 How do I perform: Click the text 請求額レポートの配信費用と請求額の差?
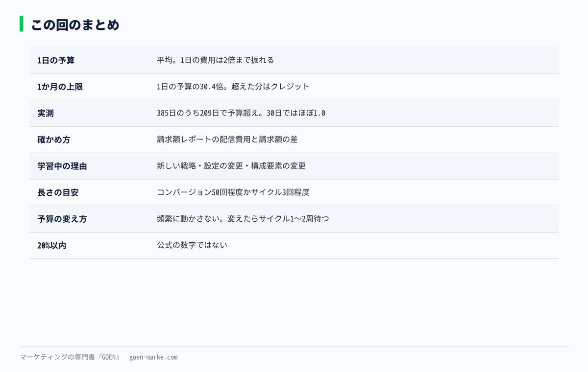tap(227, 140)
